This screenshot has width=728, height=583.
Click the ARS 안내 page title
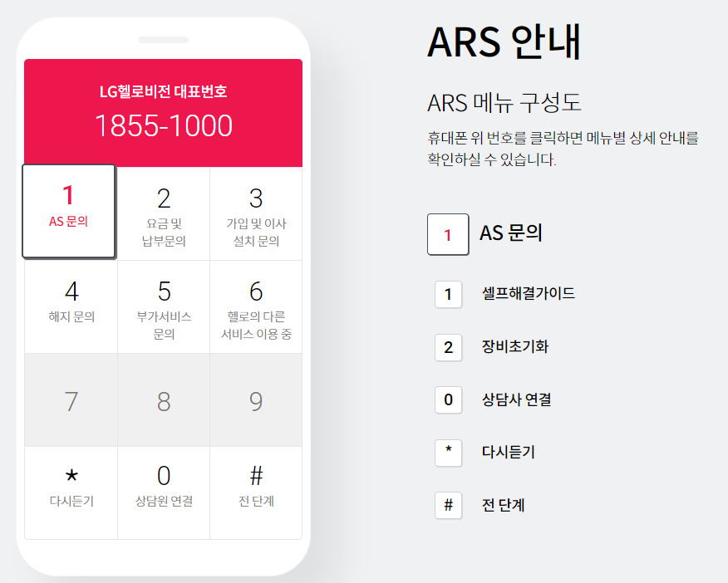point(504,42)
